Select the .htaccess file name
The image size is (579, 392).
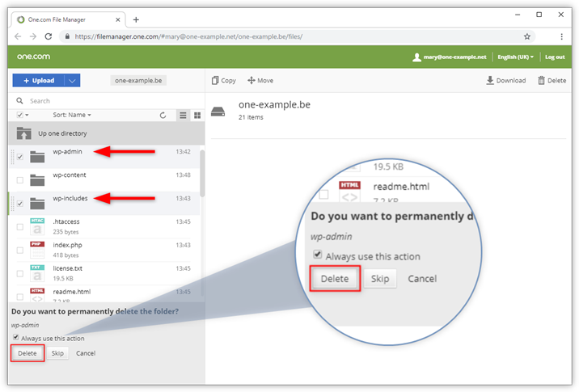click(x=66, y=221)
